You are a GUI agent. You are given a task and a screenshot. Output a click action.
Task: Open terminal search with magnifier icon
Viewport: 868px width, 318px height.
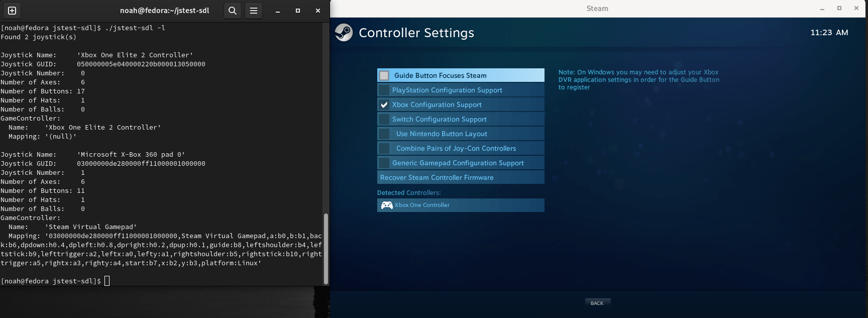click(232, 11)
